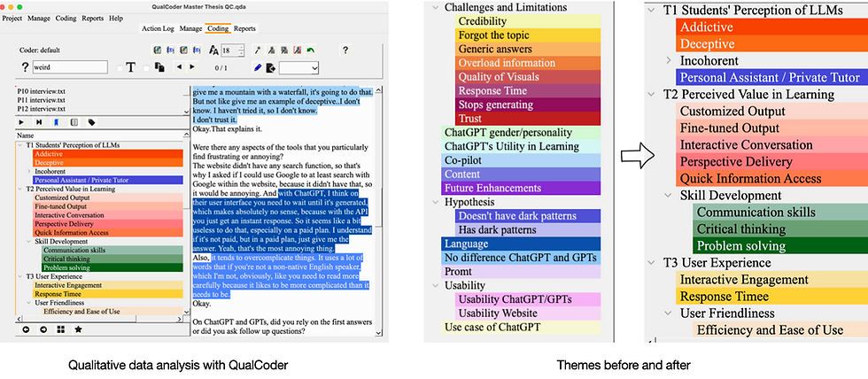Select the Has dark patterns code
Screen dimensions: 868x379
[530, 229]
